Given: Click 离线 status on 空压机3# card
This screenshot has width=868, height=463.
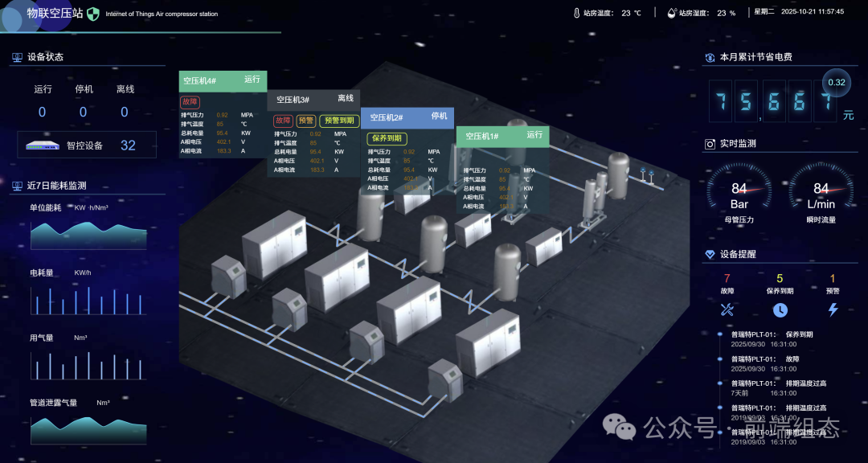Looking at the screenshot, I should coord(346,98).
